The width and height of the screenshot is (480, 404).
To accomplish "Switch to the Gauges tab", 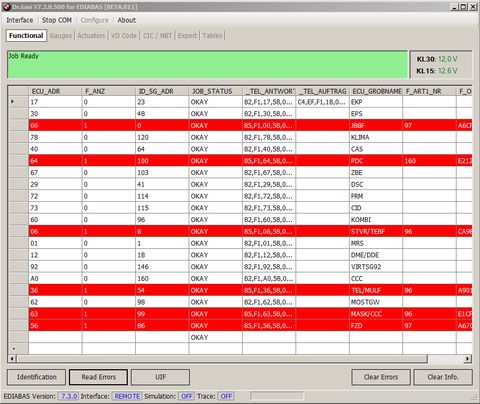I will pos(61,36).
